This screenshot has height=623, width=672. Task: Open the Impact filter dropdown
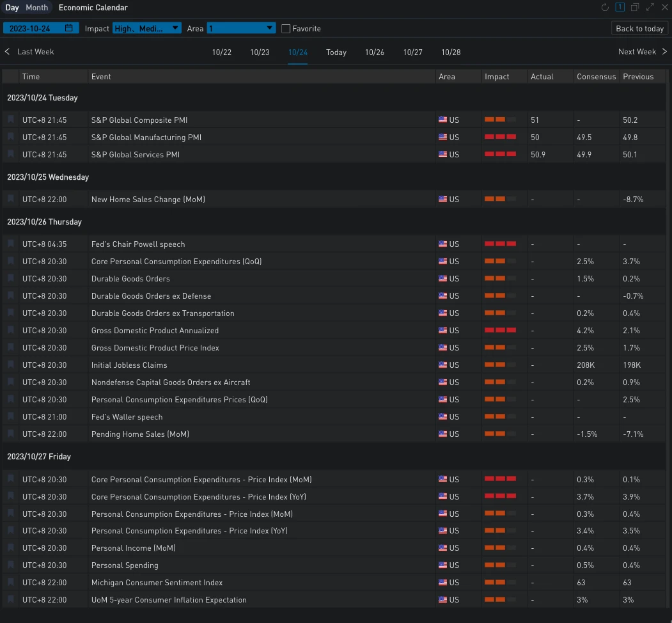(x=146, y=29)
